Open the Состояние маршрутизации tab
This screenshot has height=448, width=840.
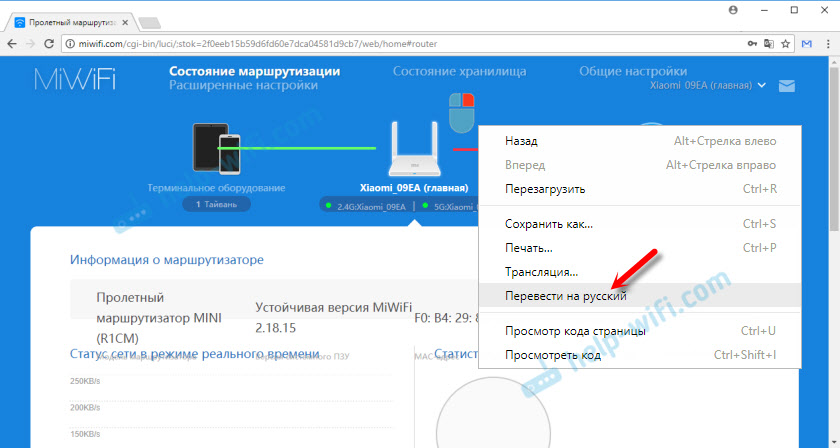[x=254, y=71]
